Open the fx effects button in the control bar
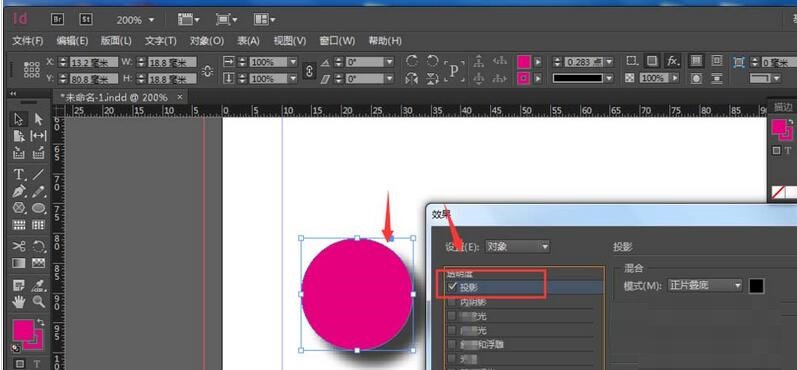Image resolution: width=797 pixels, height=370 pixels. (672, 61)
